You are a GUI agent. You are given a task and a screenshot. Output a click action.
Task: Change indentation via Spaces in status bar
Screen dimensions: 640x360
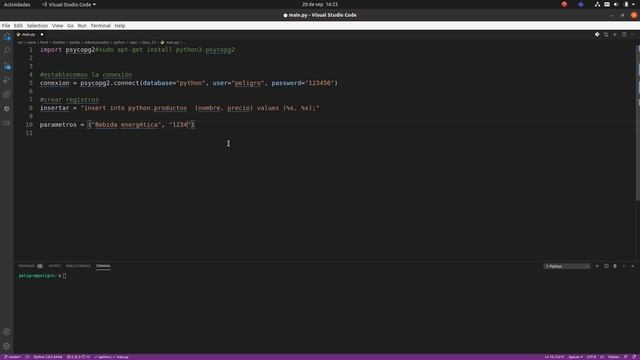pos(576,357)
